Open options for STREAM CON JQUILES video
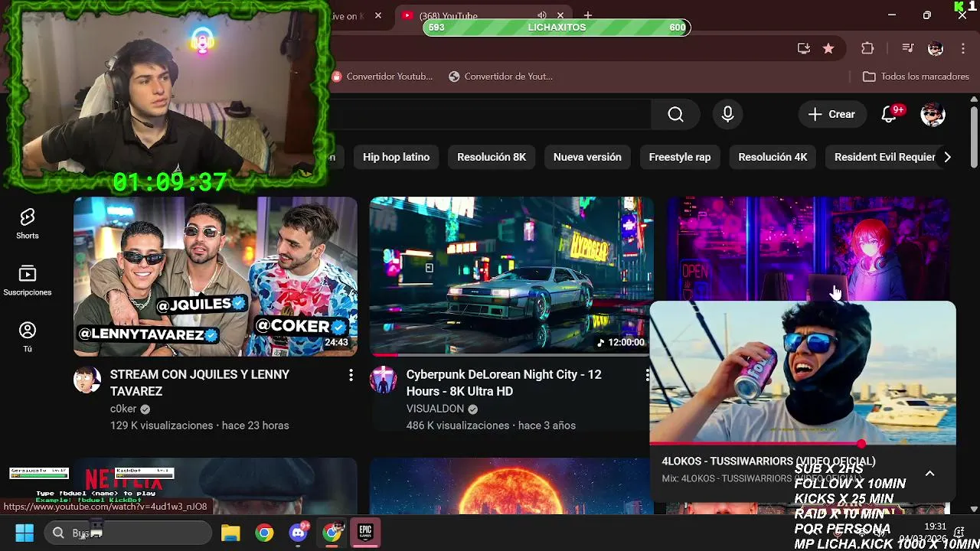This screenshot has height=551, width=980. click(351, 375)
